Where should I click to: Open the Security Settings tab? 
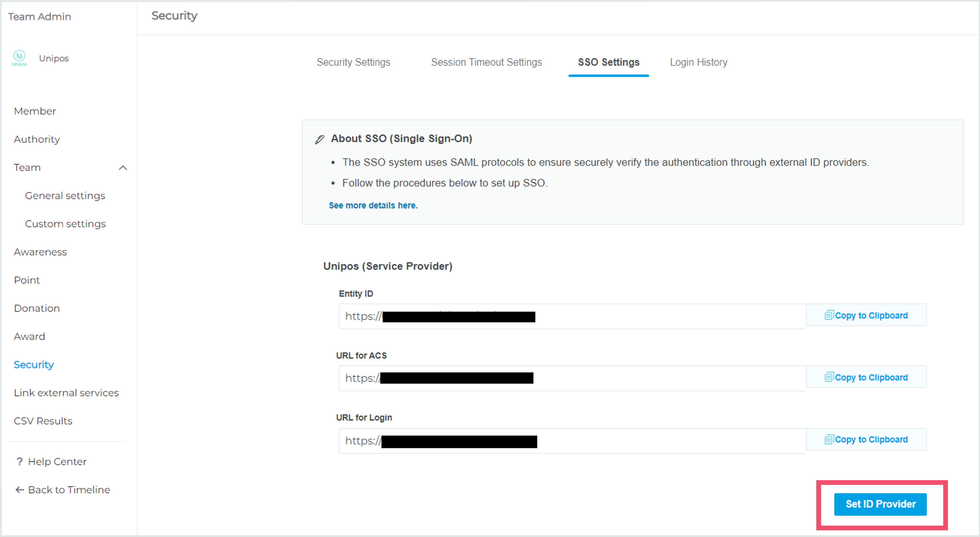coord(353,62)
